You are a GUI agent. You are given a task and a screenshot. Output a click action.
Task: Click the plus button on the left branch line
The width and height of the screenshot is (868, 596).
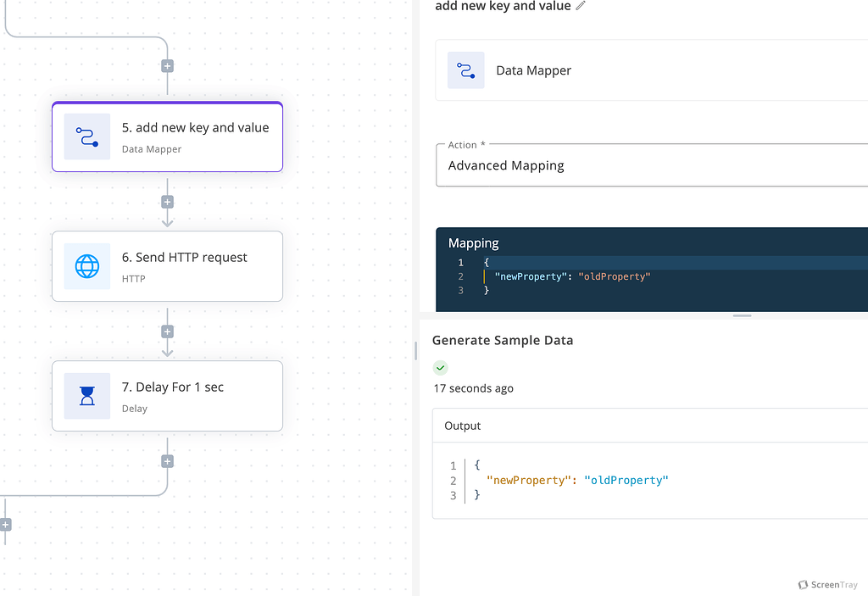[5, 525]
